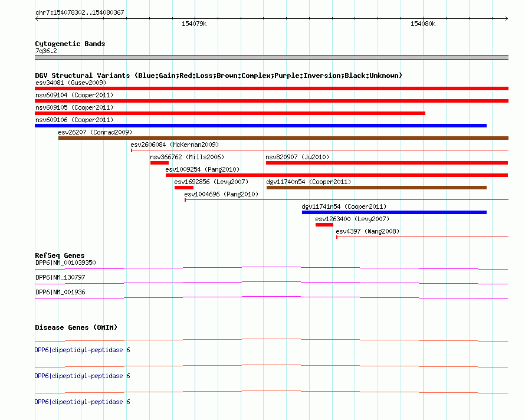
Task: Open variant label esv4397 (Wang2008)
Action: pos(367,231)
